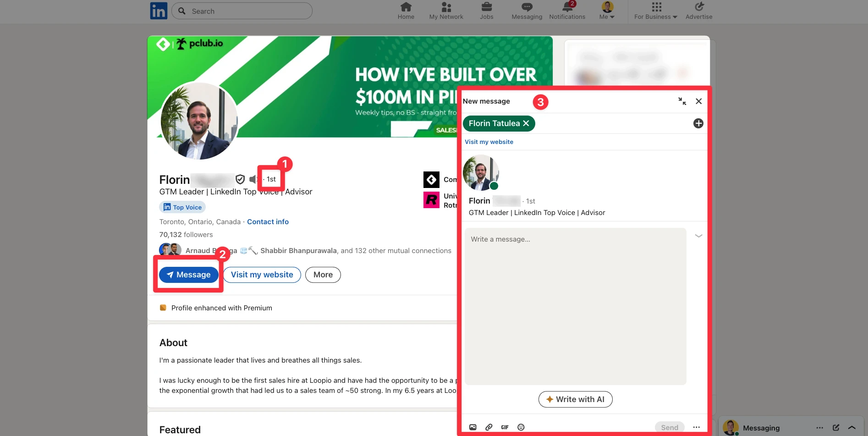Image resolution: width=868 pixels, height=436 pixels.
Task: Add another recipient plus icon
Action: [698, 123]
